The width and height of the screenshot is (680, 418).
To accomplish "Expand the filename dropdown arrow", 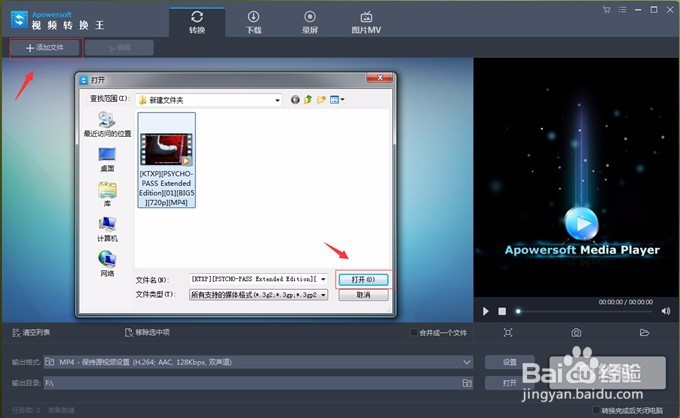I will pos(323,279).
